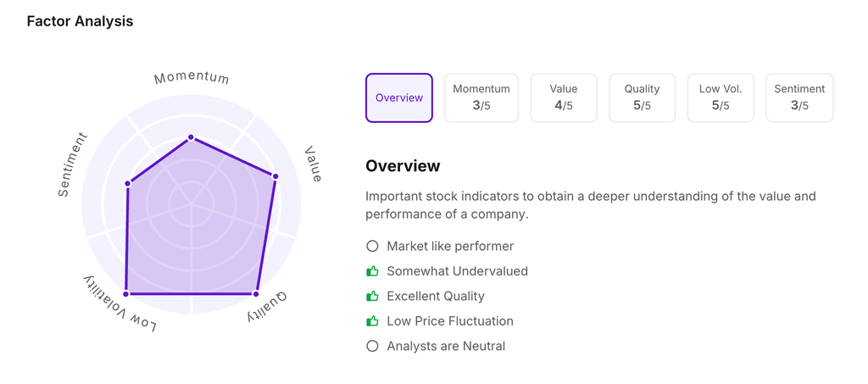Select the Sentiment 3/5 tab

799,97
